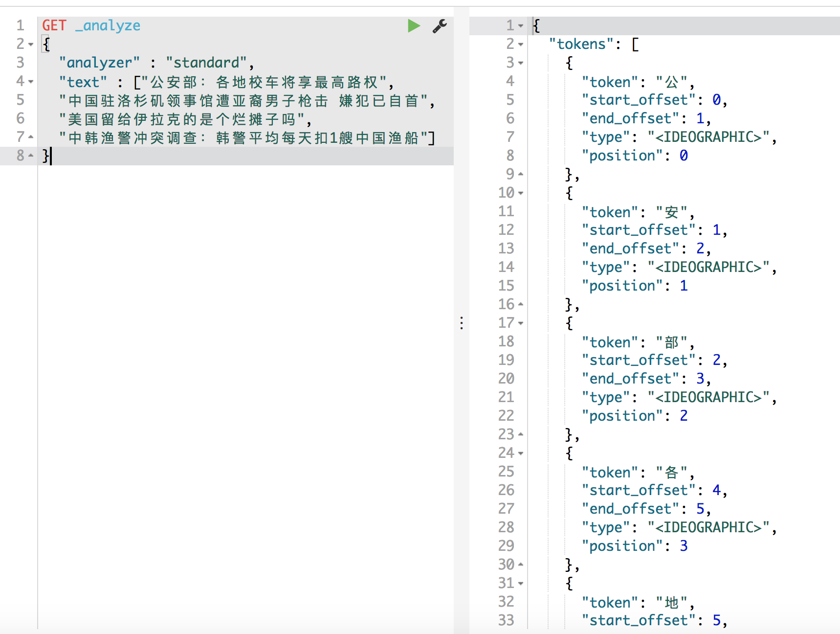
Task: Click fold marker at response line 9
Action: point(521,174)
